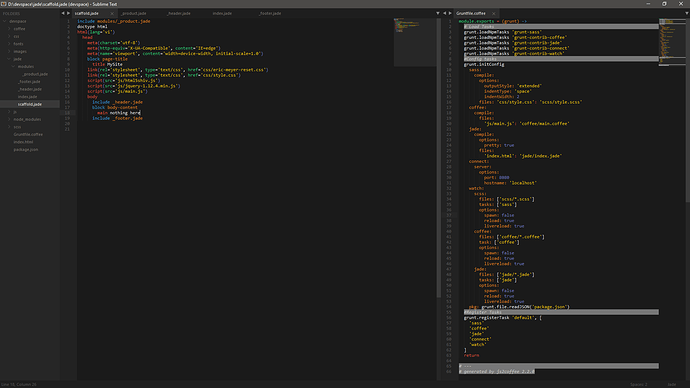Click the 'return' line in Gruntfile.coffee
The width and height of the screenshot is (690, 388).
click(471, 355)
